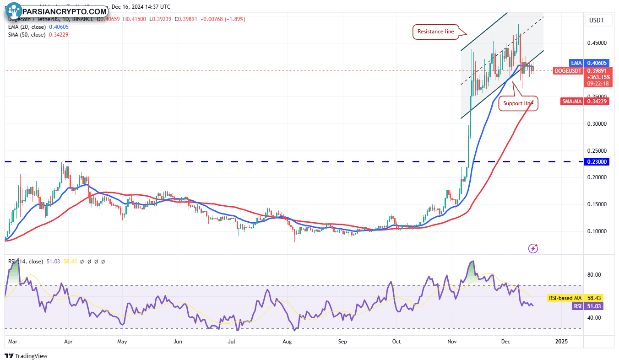
Task: Click the 80.00 RSI axis value
Action: [594, 275]
